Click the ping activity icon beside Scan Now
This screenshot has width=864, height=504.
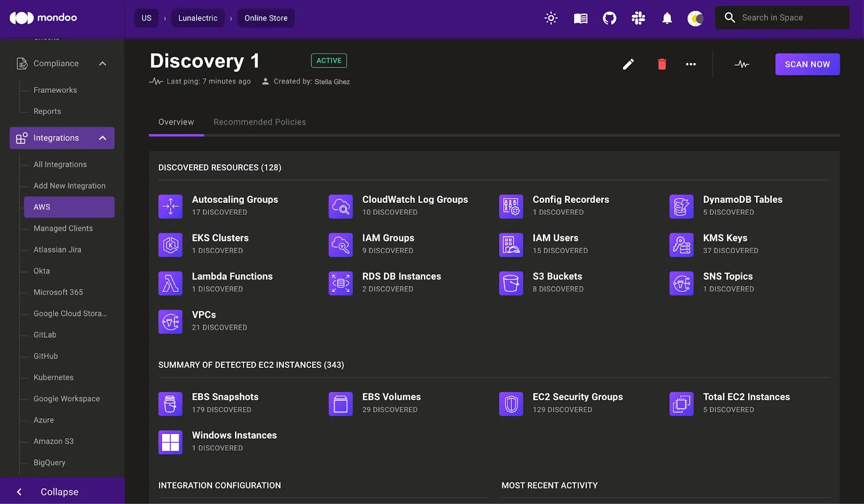click(x=742, y=64)
